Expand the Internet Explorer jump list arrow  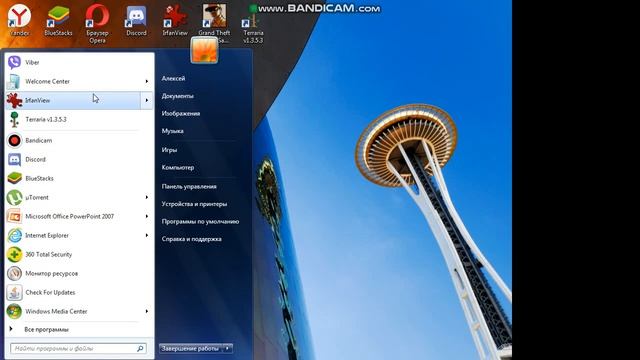click(x=147, y=235)
